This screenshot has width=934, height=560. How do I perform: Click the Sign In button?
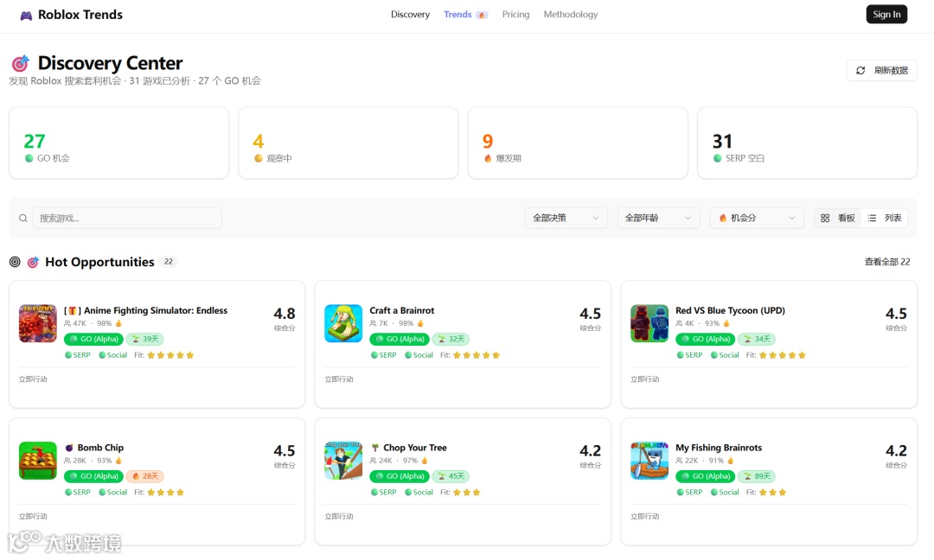click(886, 15)
